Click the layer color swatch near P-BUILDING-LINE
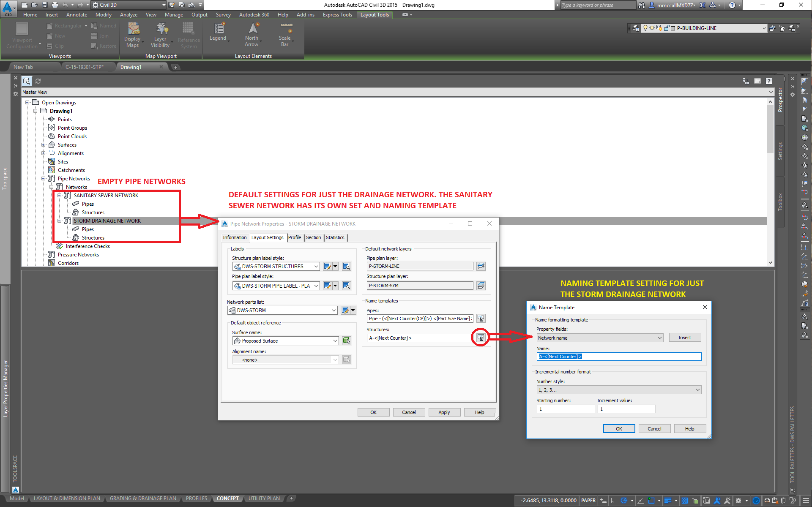 673,28
